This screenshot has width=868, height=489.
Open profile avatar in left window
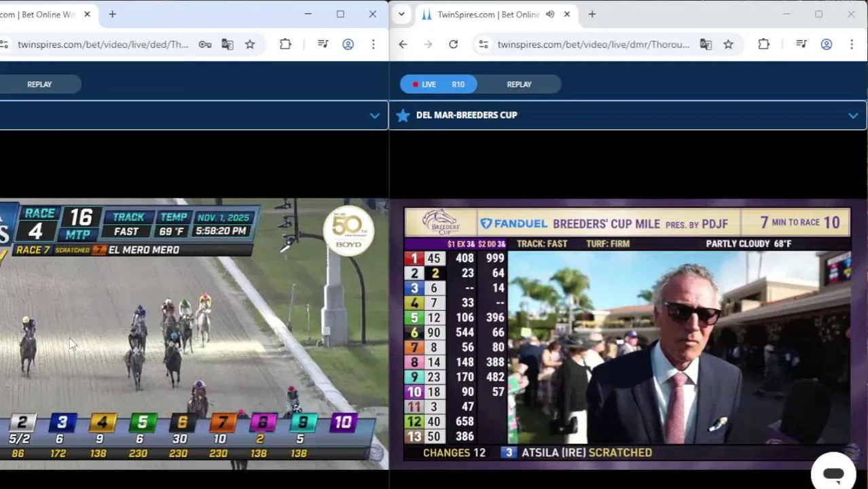coord(348,44)
